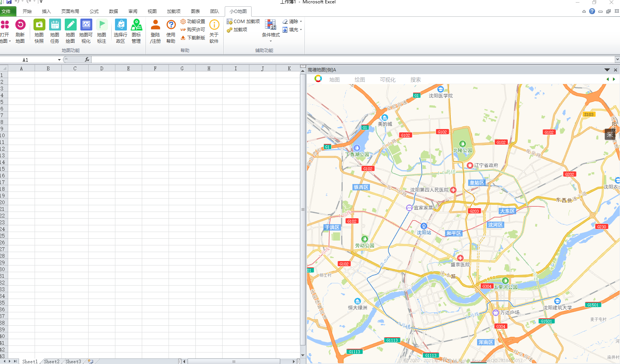Open the Name Box dropdown arrow
Image resolution: width=620 pixels, height=364 pixels.
(59, 60)
